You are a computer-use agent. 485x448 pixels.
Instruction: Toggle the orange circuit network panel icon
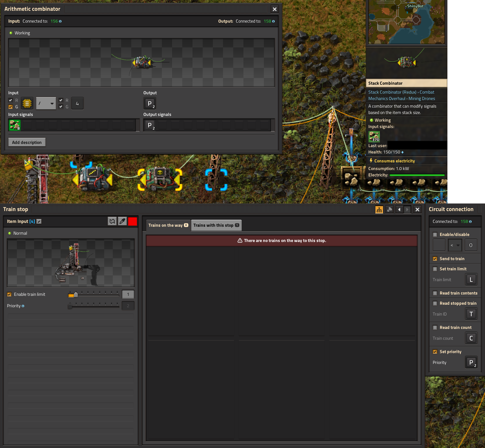(x=379, y=210)
